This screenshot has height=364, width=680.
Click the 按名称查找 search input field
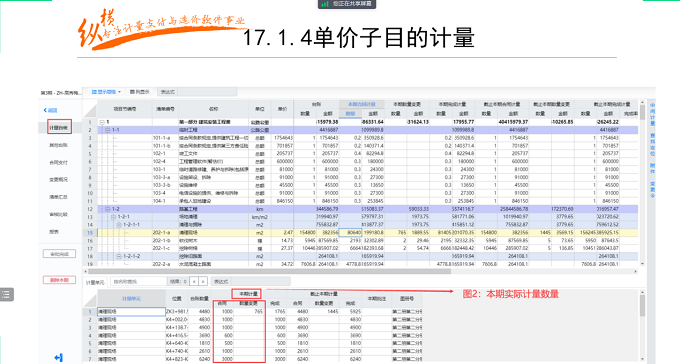tap(139, 282)
